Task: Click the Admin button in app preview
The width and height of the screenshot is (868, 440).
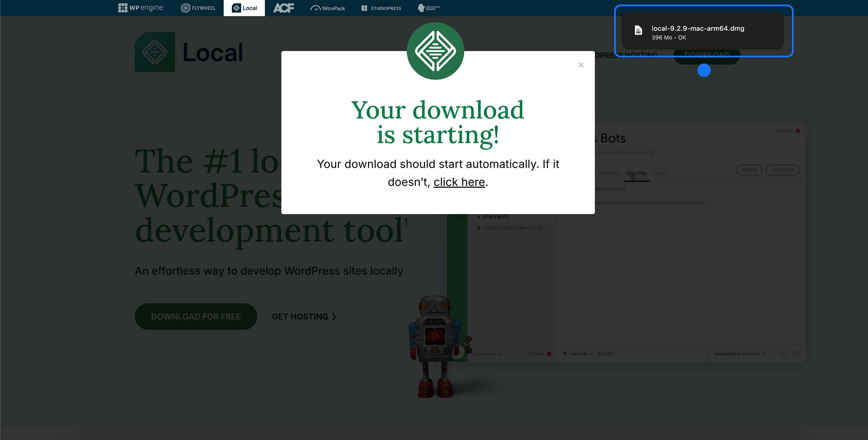Action: click(749, 170)
